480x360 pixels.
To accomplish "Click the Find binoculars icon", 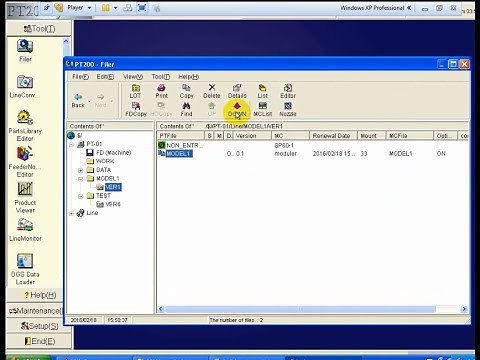I will 186,109.
